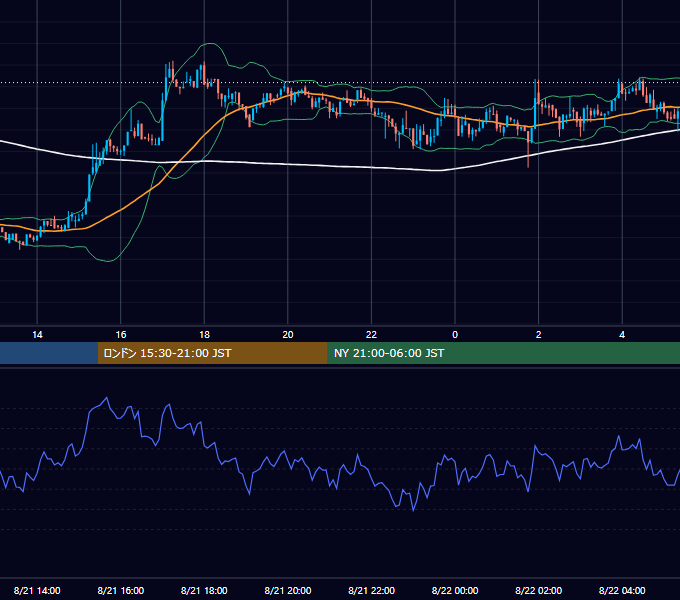Click the blue session bar before London
The height and width of the screenshot is (600, 680).
tap(49, 353)
